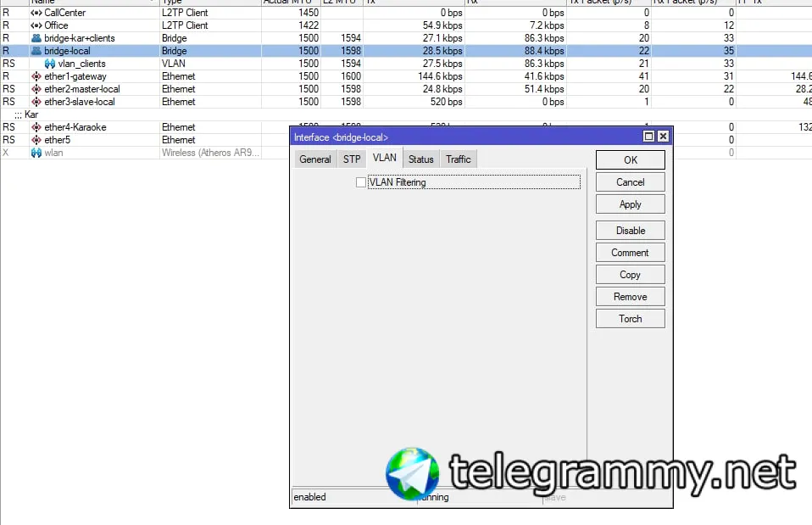Maximize the Interface bridge-local dialog
Screen dimensions: 812x525
click(648, 137)
